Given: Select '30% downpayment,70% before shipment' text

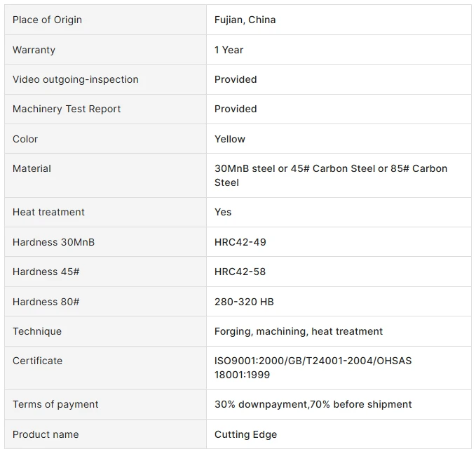Looking at the screenshot, I should [313, 404].
